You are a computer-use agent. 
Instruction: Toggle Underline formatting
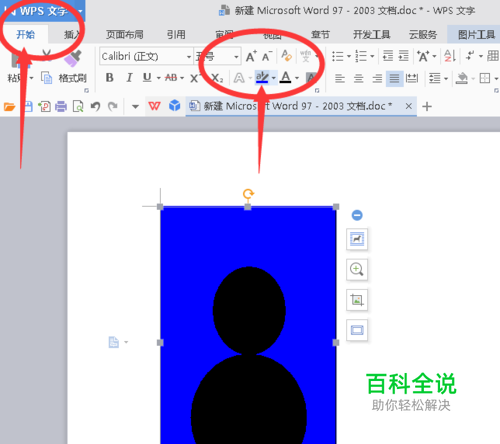pyautogui.click(x=147, y=78)
